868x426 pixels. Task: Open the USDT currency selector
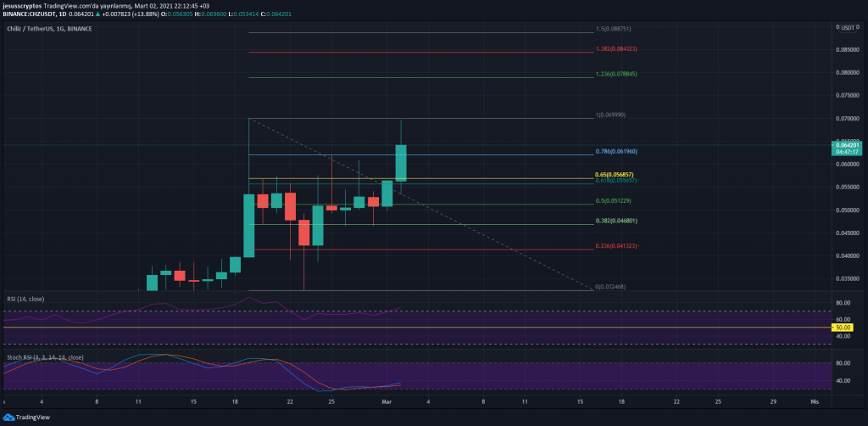pos(847,27)
